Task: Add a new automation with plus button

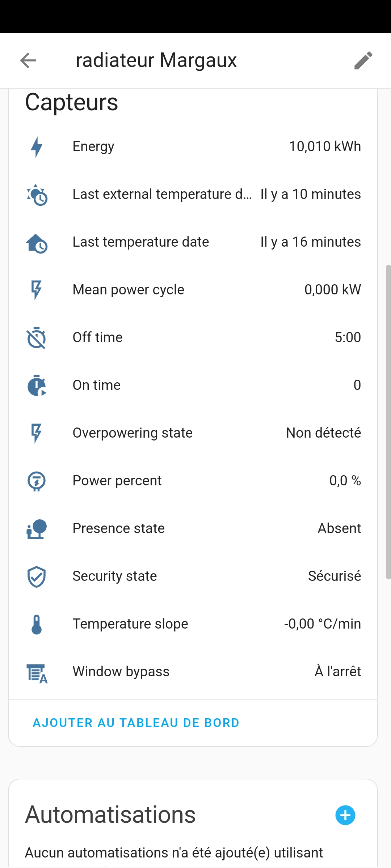Action: (x=345, y=815)
